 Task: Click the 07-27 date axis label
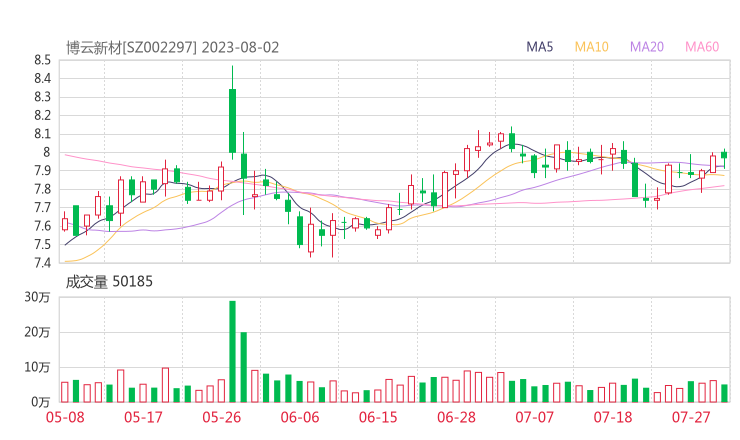pos(691,417)
